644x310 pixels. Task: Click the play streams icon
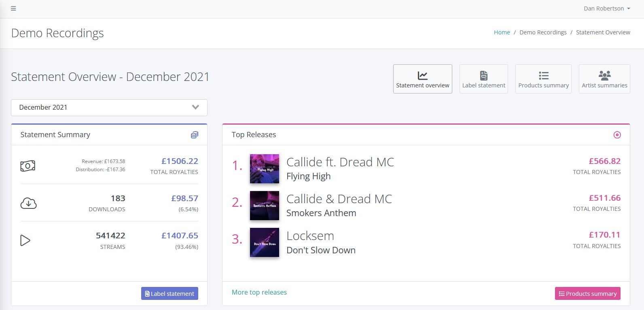25,240
